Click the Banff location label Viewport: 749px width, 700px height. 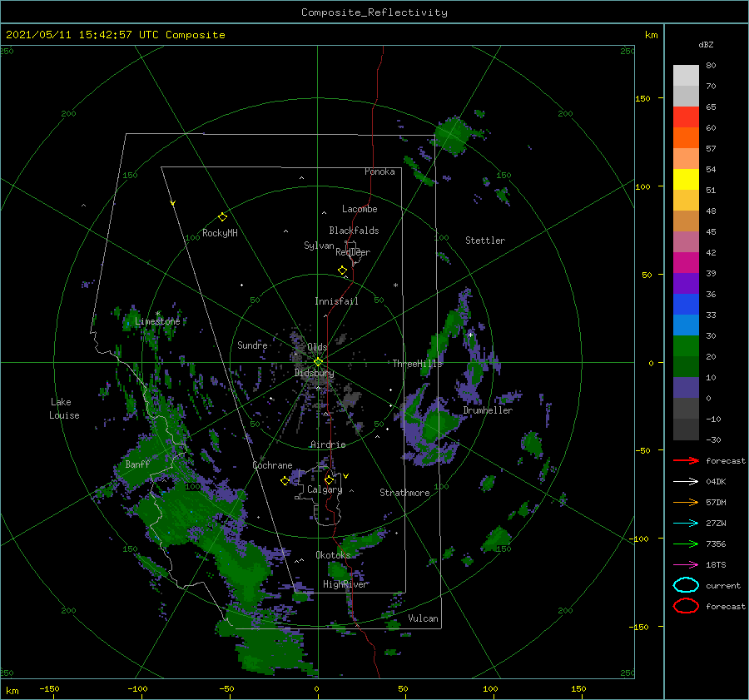tap(137, 464)
